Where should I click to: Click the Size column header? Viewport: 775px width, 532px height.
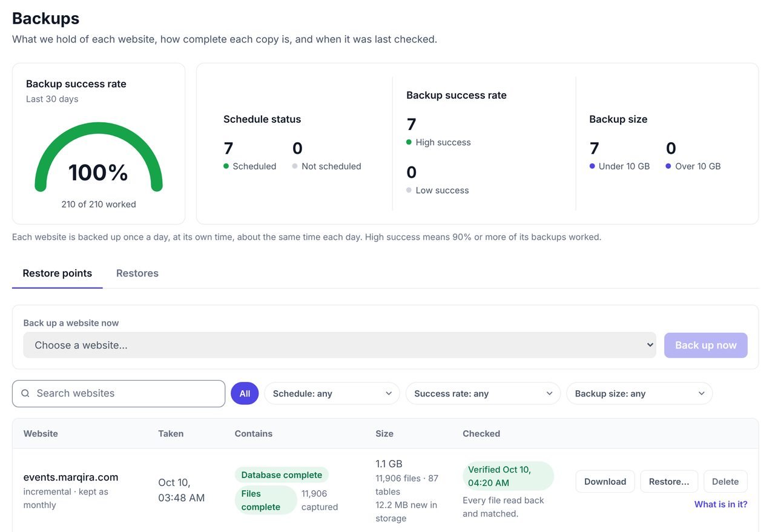pos(384,433)
